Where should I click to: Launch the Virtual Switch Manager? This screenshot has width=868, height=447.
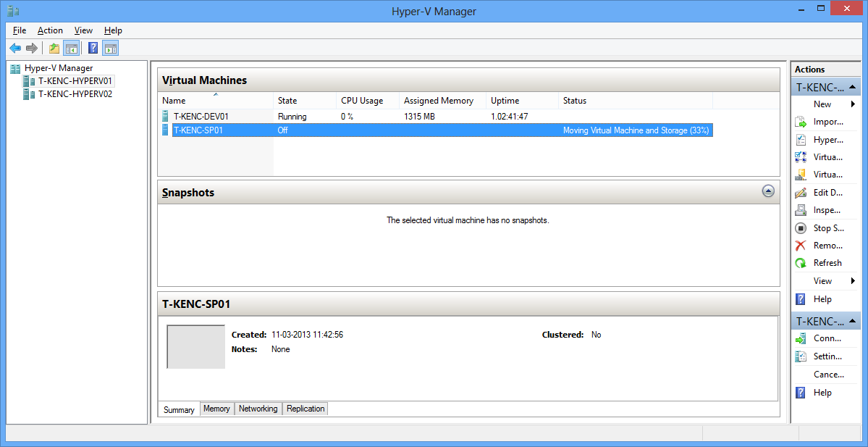tap(826, 156)
